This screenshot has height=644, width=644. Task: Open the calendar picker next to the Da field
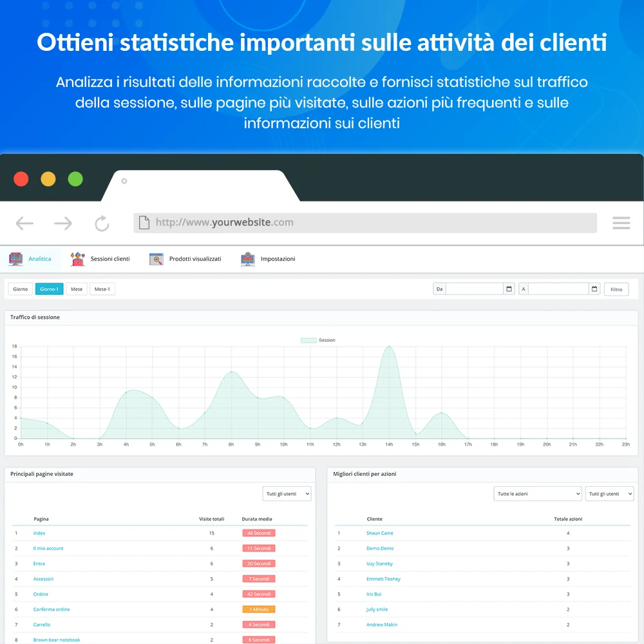click(509, 289)
